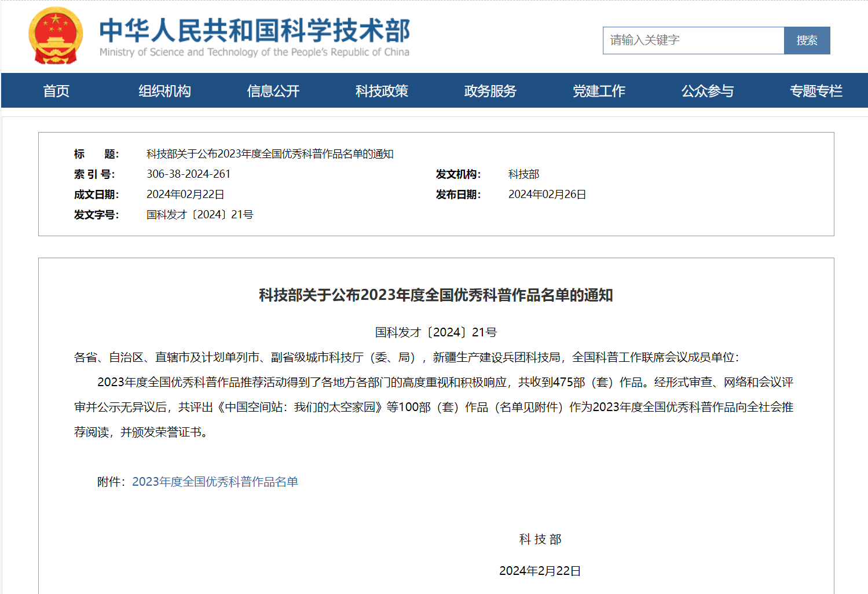Navigate to 政务服务 section
This screenshot has width=868, height=594.
pyautogui.click(x=490, y=91)
